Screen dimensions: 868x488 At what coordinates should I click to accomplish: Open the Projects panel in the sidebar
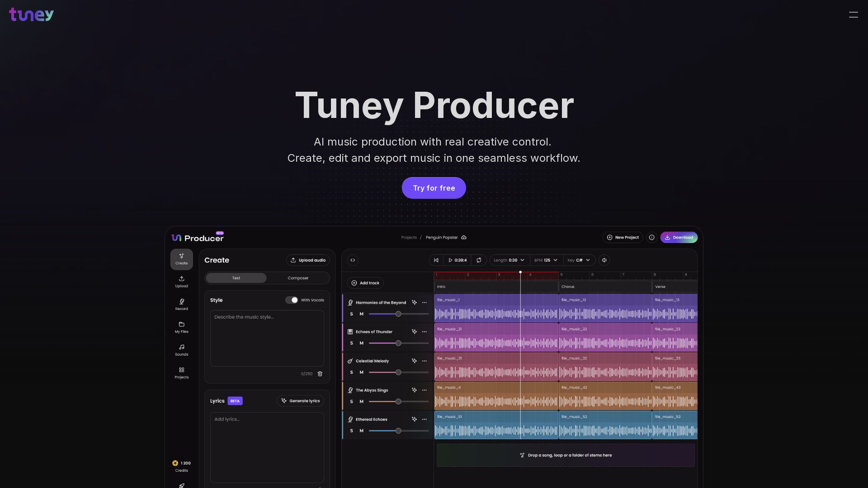(x=181, y=373)
